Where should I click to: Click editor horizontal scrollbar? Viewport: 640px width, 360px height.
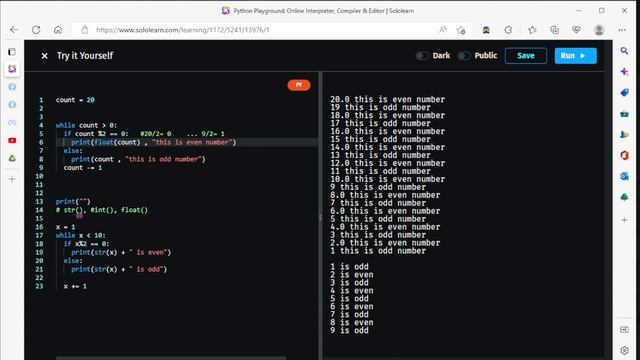[171, 358]
